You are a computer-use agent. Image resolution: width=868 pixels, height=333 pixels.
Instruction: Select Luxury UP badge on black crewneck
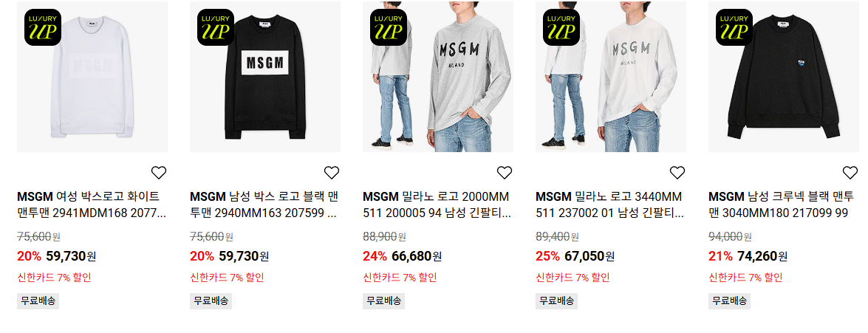734,27
